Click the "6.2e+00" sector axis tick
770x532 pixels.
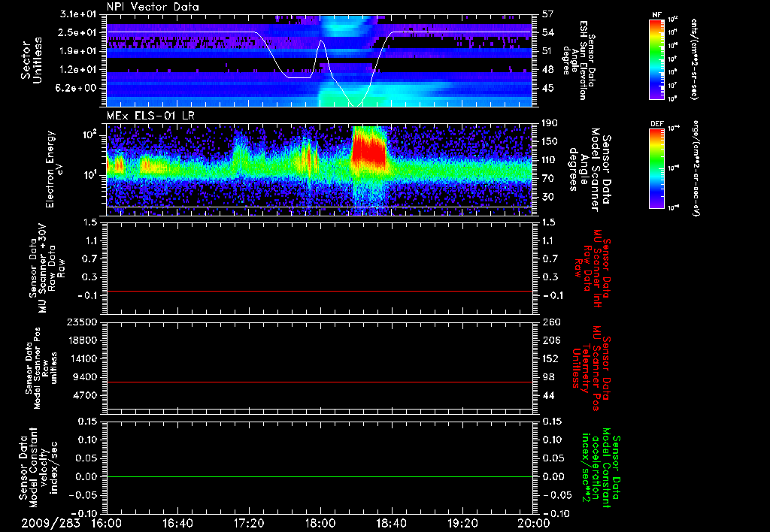point(77,88)
